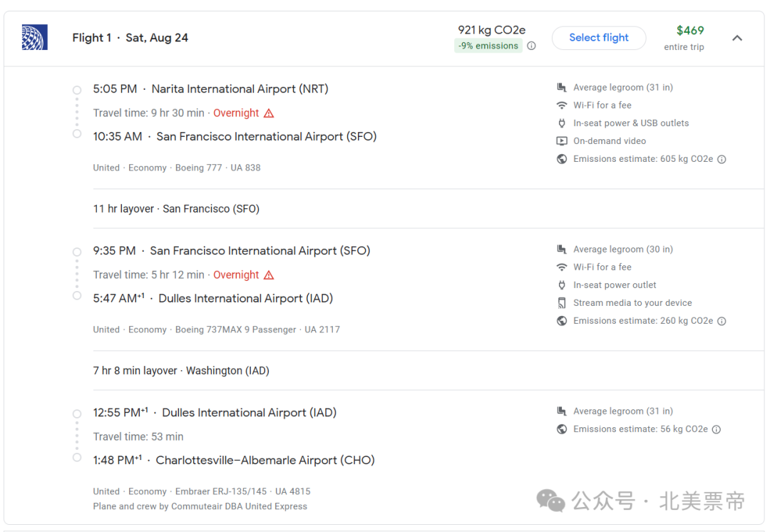Viewport: 770px width, 532px height.
Task: Click Stream media to your device text
Action: (x=632, y=303)
